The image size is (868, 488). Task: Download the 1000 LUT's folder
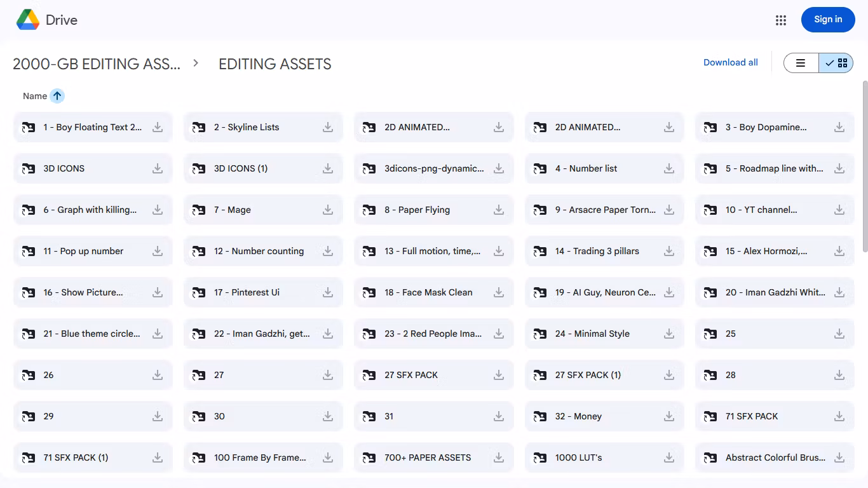669,457
